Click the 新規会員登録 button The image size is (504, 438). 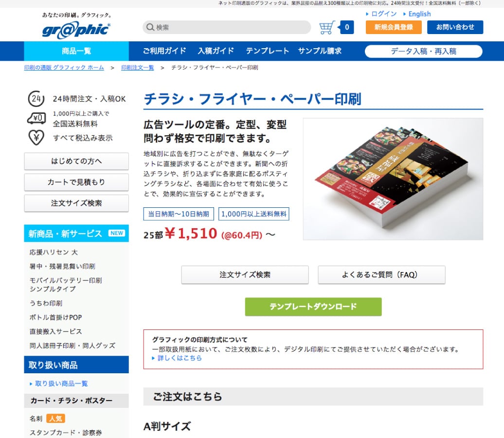pos(394,27)
